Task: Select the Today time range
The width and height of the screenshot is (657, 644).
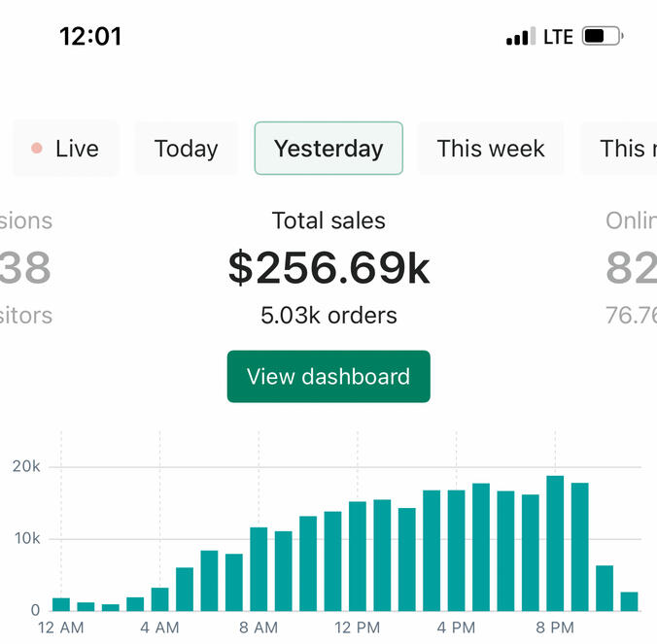Action: coord(186,149)
